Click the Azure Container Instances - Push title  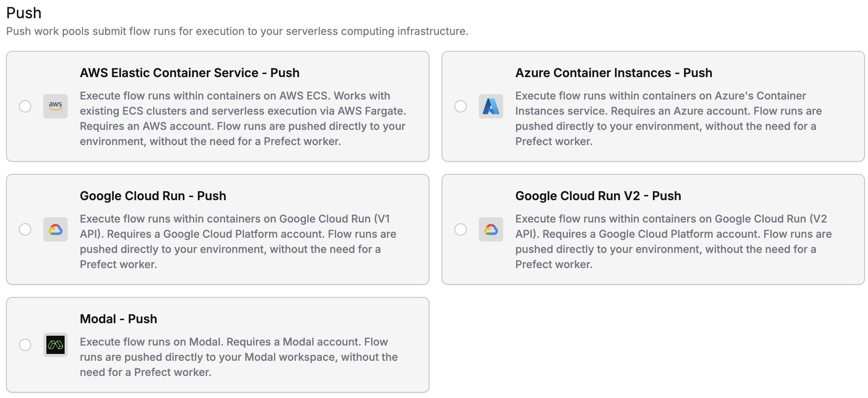[x=613, y=72]
